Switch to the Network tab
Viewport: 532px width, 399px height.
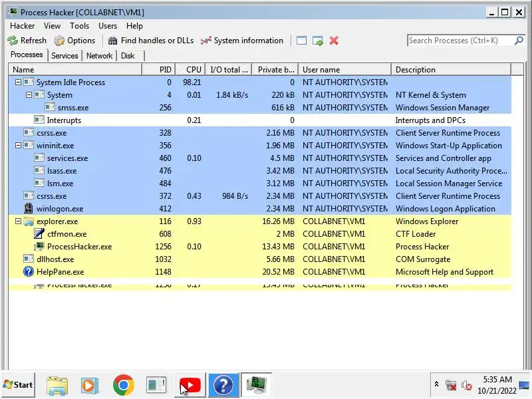[99, 56]
